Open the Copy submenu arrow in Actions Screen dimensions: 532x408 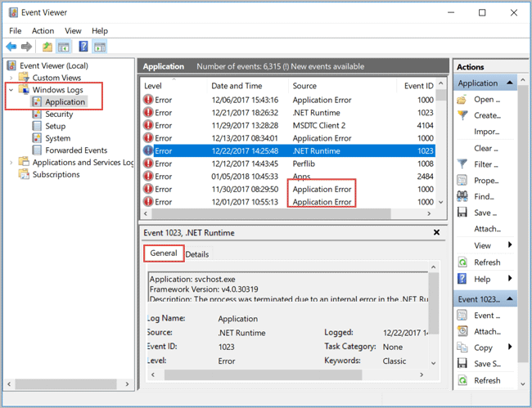510,347
